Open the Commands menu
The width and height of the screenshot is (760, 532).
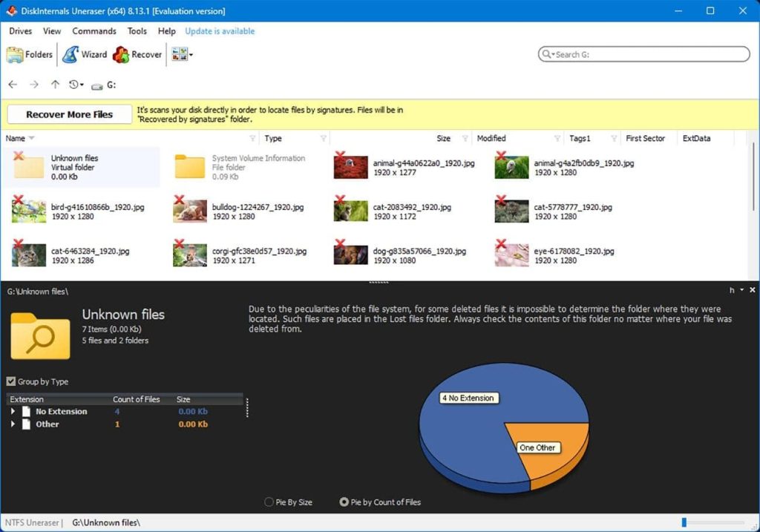(94, 31)
